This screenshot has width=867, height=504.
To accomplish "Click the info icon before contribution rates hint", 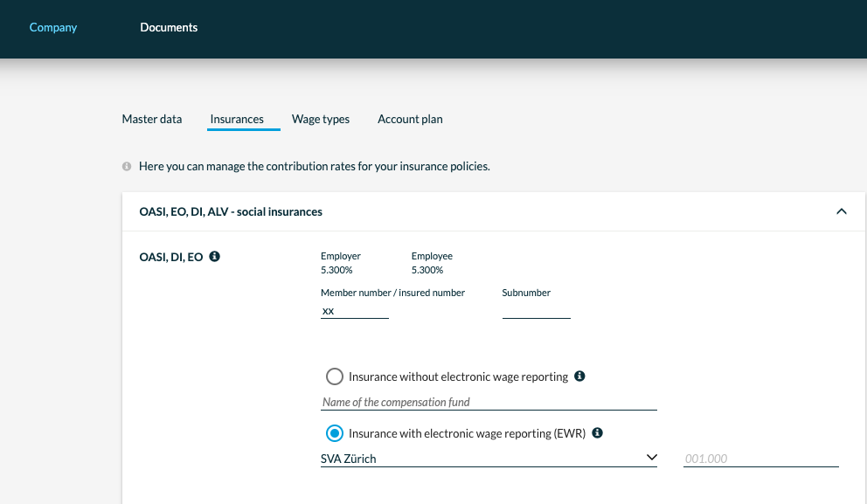I will (127, 166).
